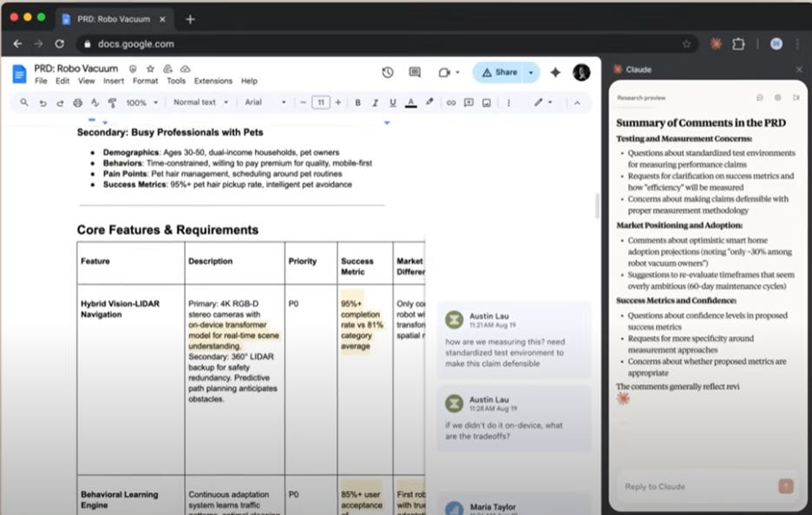Click the insert link icon
Image resolution: width=812 pixels, height=515 pixels.
(x=450, y=102)
